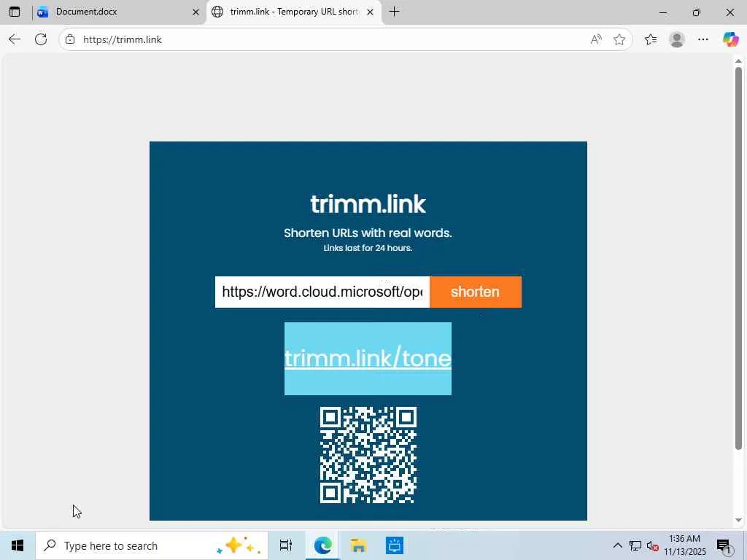Image resolution: width=747 pixels, height=560 pixels.
Task: Open Copilot sidebar
Action: click(x=730, y=39)
